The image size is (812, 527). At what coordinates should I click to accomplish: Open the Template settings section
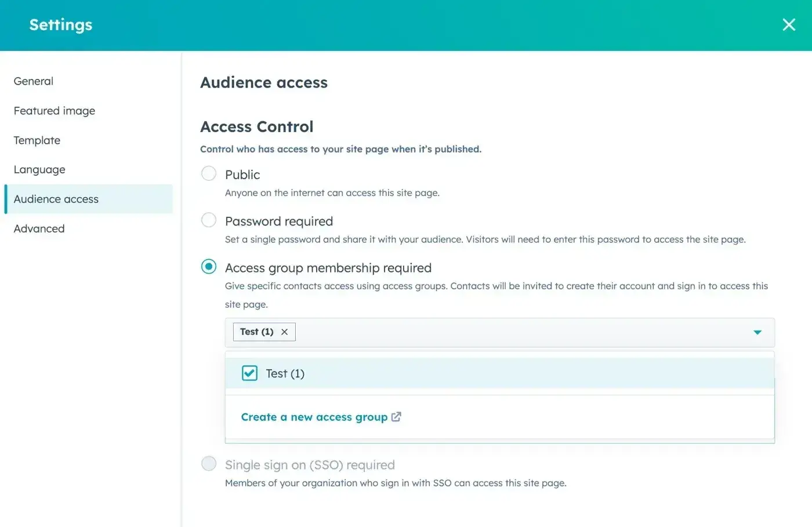[x=37, y=140]
